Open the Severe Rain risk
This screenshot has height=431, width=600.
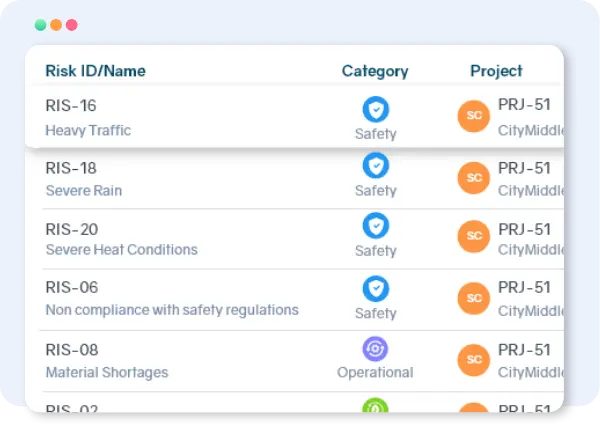(84, 190)
